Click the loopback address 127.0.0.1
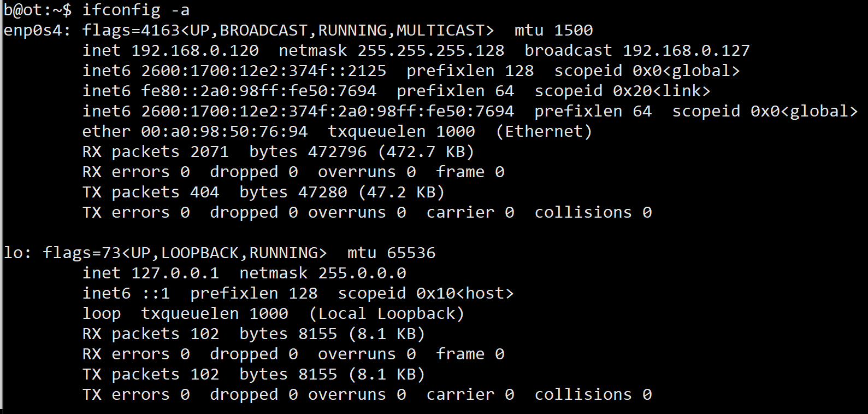The height and width of the screenshot is (414, 868). click(x=175, y=273)
